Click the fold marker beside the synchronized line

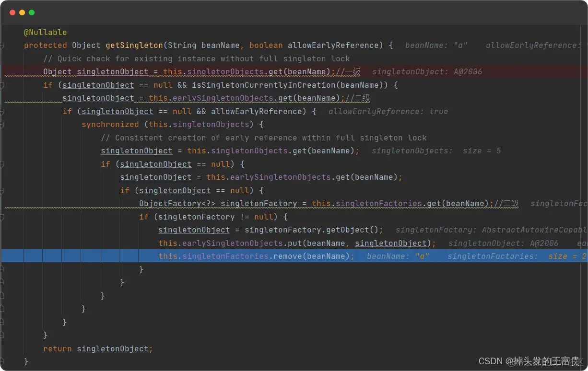click(x=2, y=125)
